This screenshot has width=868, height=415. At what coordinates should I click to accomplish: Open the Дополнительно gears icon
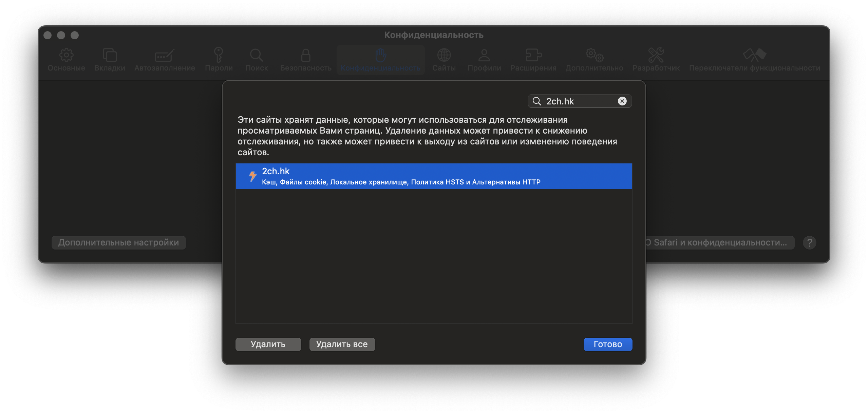click(x=594, y=55)
